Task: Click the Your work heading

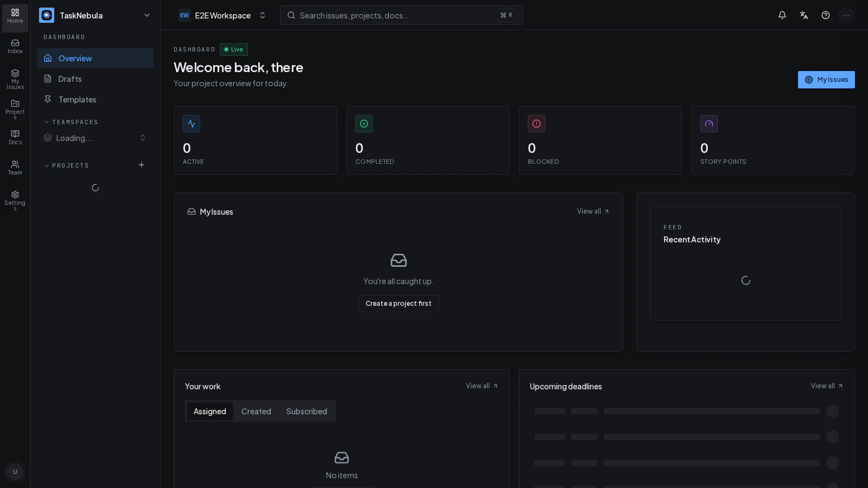Action: click(x=203, y=386)
